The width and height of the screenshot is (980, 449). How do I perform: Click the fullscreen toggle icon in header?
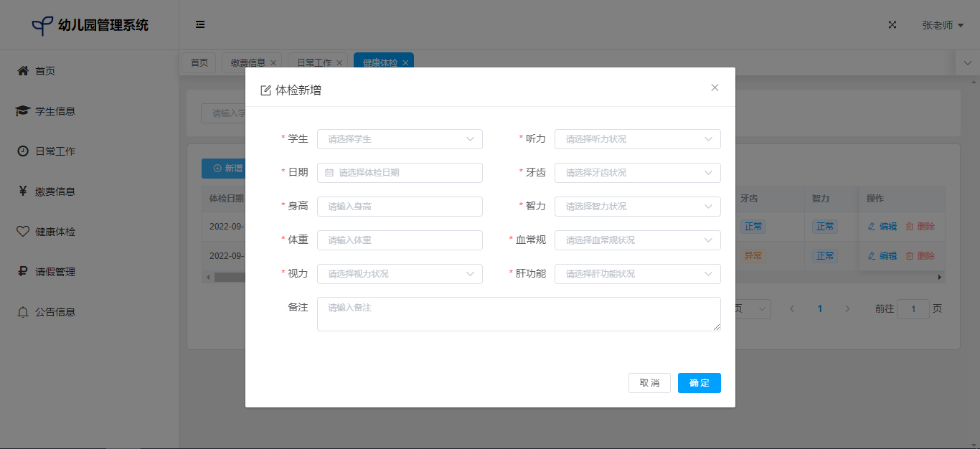pyautogui.click(x=892, y=24)
